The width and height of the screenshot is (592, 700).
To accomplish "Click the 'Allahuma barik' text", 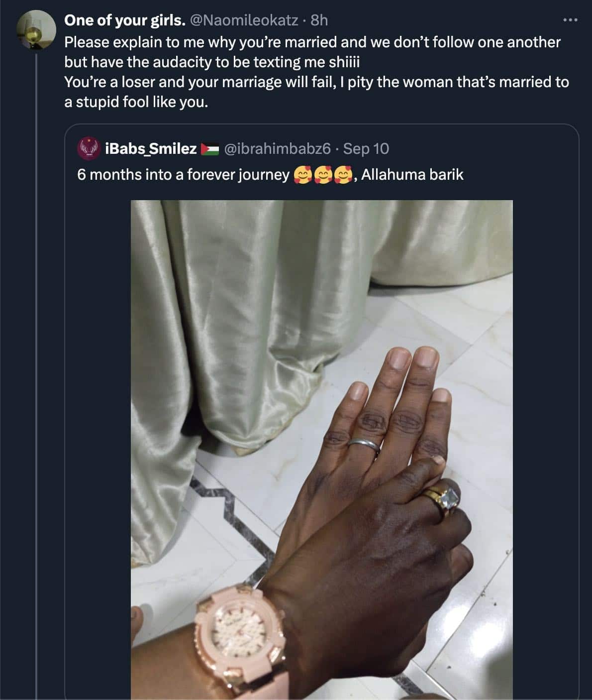I will (x=412, y=175).
